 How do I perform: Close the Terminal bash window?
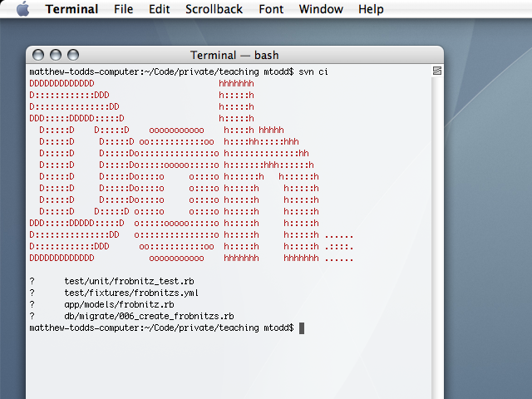38,55
